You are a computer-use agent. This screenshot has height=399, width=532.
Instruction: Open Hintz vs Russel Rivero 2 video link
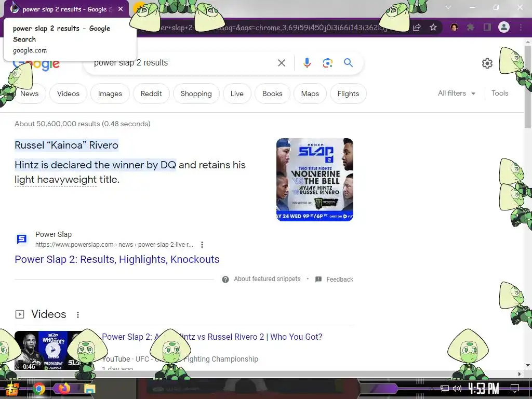pos(212,337)
